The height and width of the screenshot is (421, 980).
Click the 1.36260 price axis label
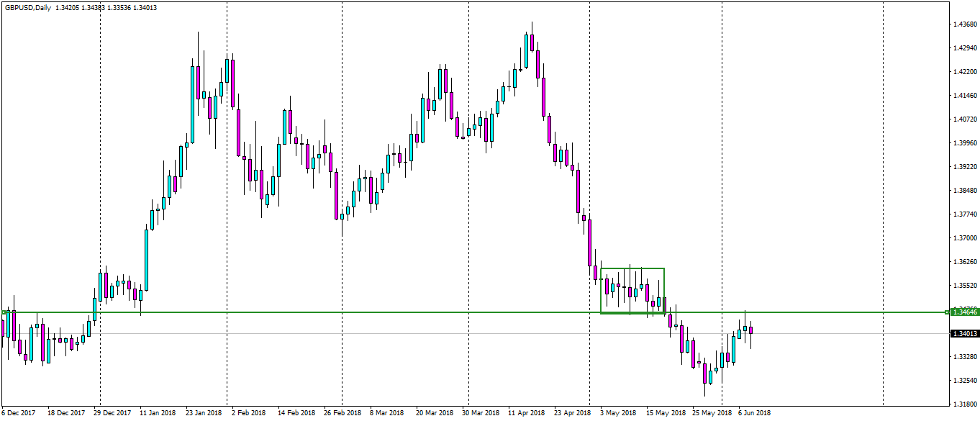pyautogui.click(x=964, y=262)
